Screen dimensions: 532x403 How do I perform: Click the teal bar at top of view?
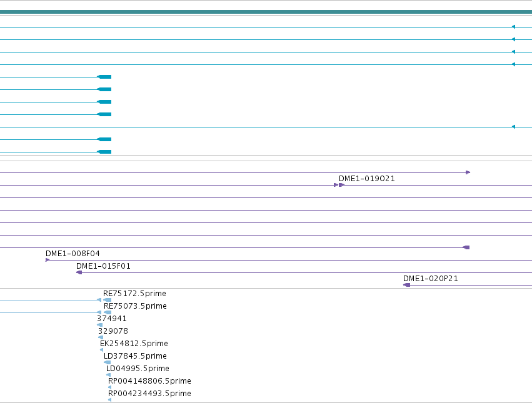click(x=266, y=12)
